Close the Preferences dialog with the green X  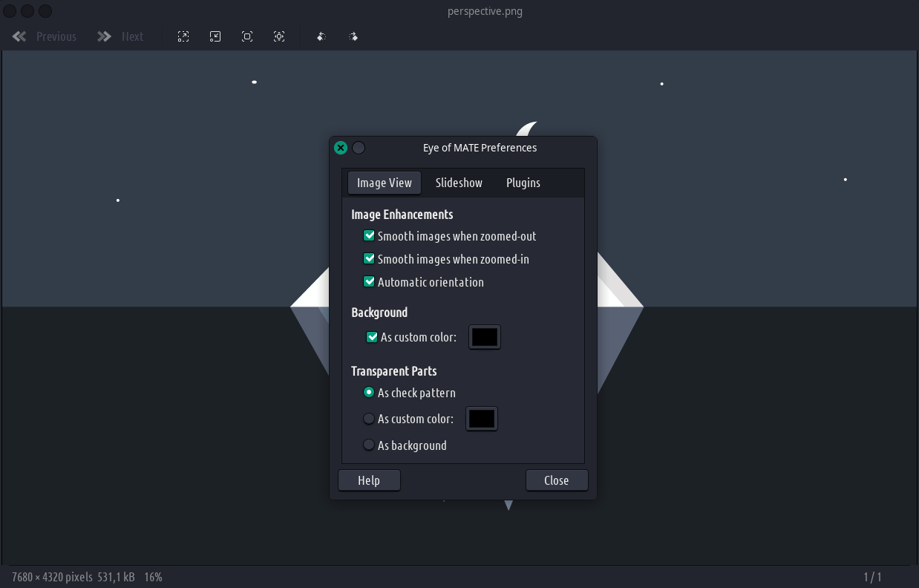341,148
